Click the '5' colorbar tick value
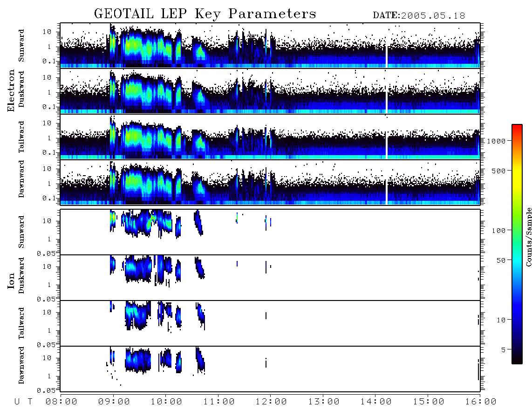532x410 pixels. tap(503, 350)
